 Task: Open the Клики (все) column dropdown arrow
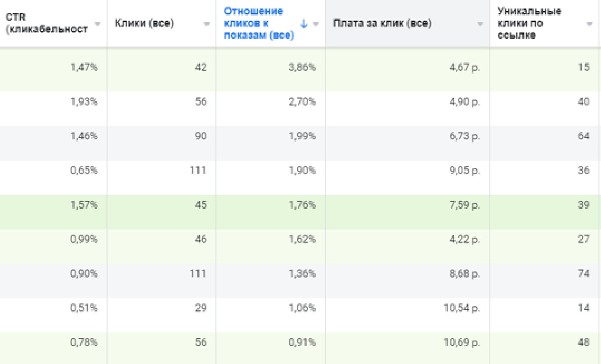click(206, 24)
